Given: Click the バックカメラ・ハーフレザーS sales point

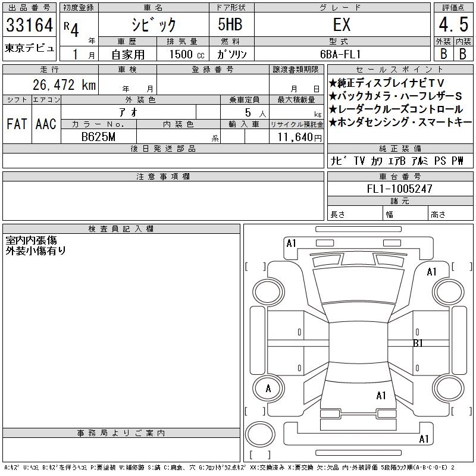Looking at the screenshot, I should [395, 96].
